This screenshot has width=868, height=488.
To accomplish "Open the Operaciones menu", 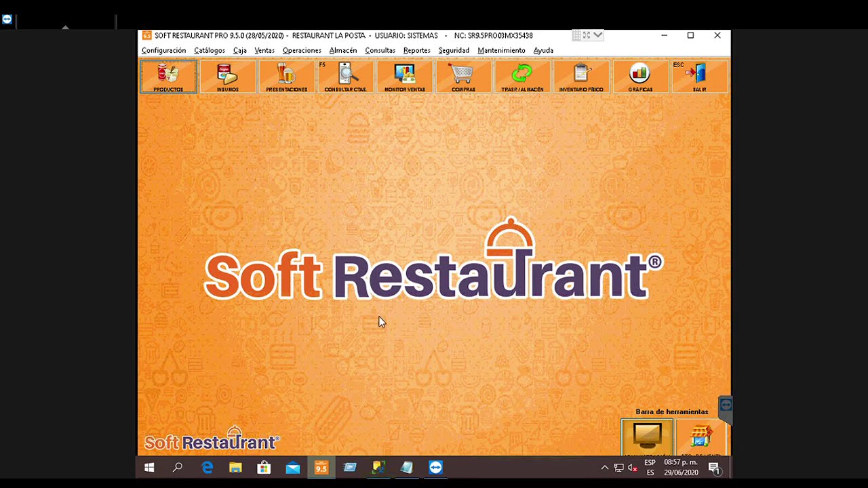I will (302, 51).
